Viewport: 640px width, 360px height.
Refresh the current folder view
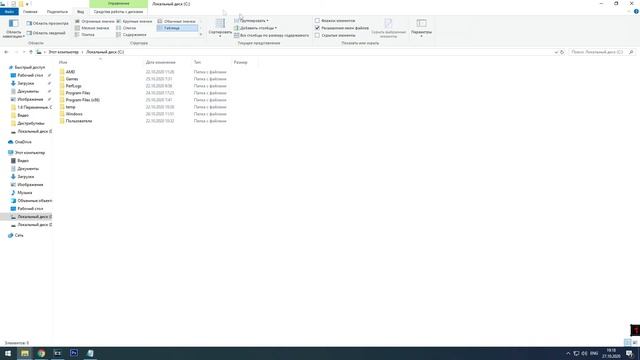click(x=562, y=52)
